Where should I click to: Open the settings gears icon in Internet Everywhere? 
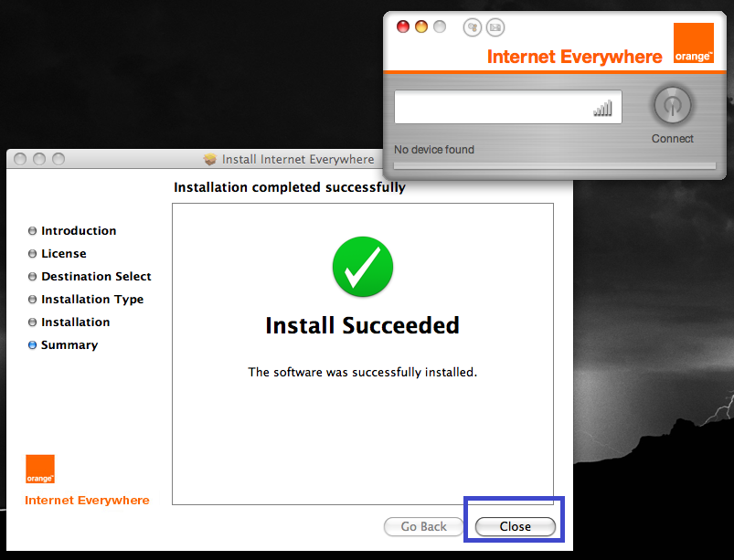click(x=473, y=27)
